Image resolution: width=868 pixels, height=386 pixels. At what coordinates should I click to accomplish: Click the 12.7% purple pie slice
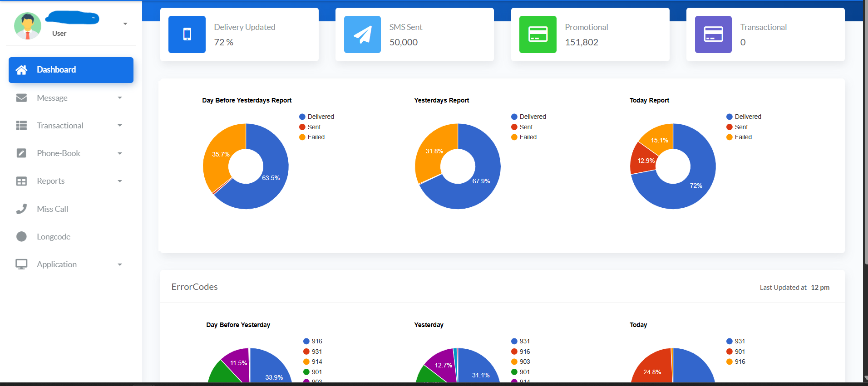pos(443,365)
